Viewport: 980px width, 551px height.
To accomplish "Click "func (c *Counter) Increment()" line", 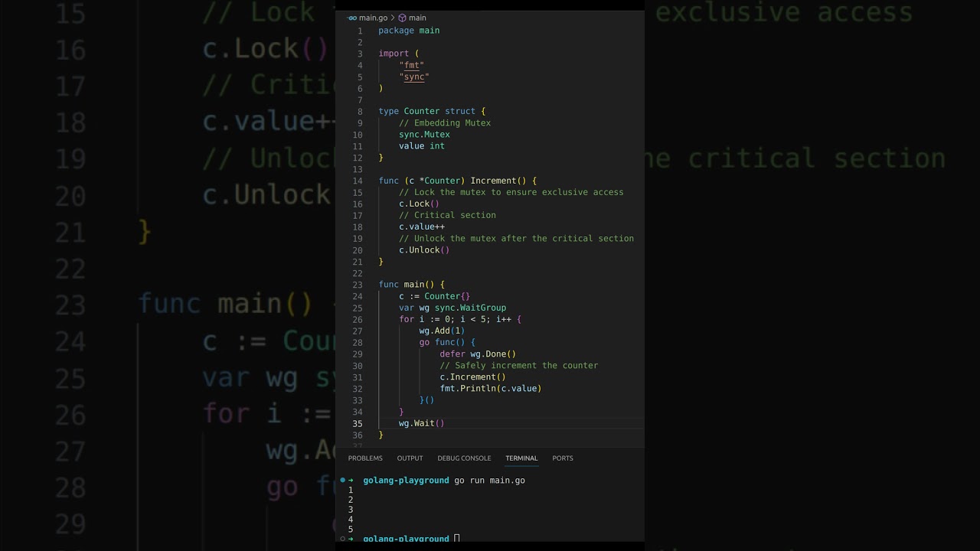I will (x=458, y=181).
